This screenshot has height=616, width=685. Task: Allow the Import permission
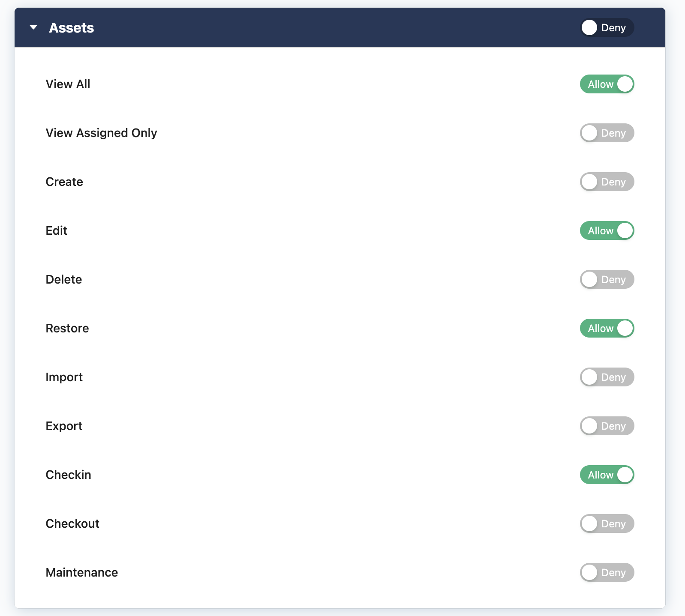pos(607,377)
